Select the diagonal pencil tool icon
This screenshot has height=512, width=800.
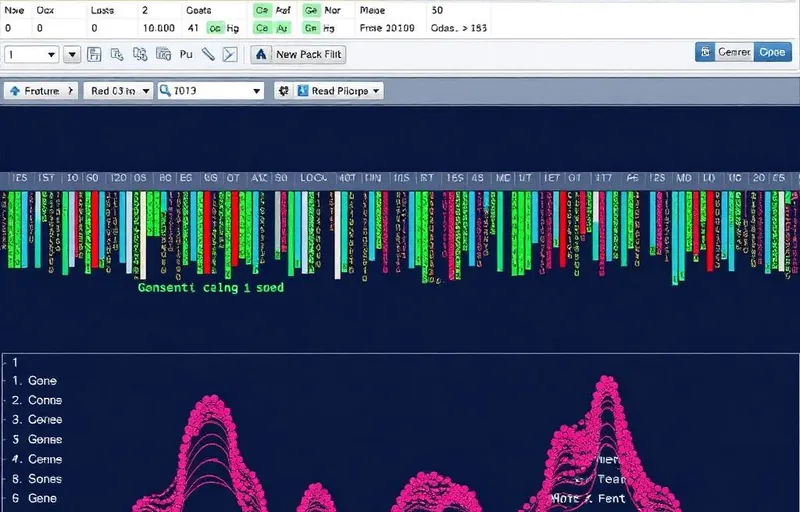tap(208, 54)
